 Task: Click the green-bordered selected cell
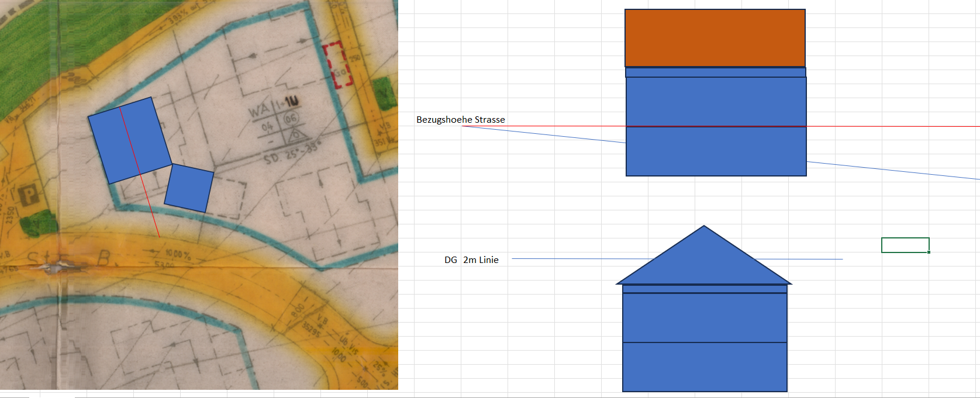pos(905,245)
